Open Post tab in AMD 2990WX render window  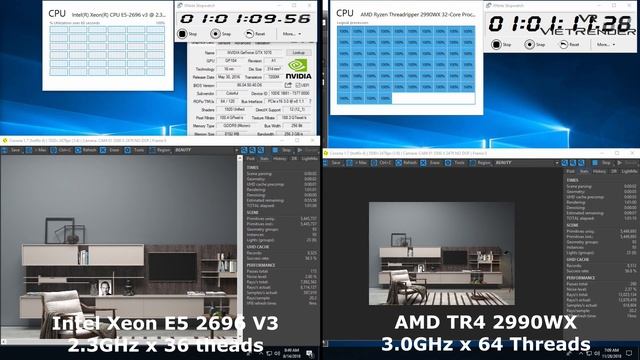click(571, 171)
